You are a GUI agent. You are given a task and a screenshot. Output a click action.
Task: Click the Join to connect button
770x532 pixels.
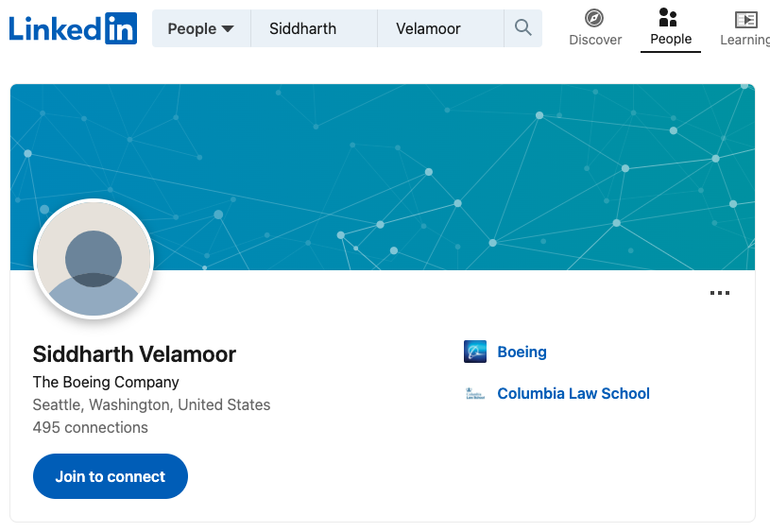tap(111, 476)
